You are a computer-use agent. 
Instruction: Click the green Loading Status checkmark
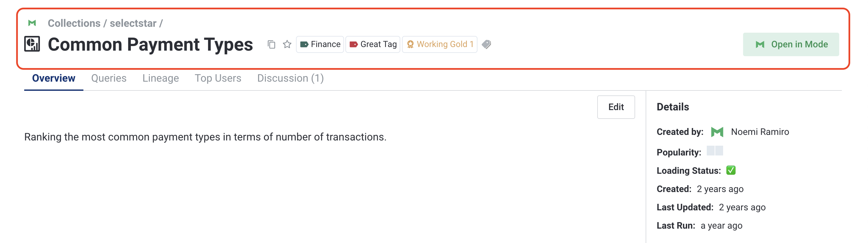(731, 170)
